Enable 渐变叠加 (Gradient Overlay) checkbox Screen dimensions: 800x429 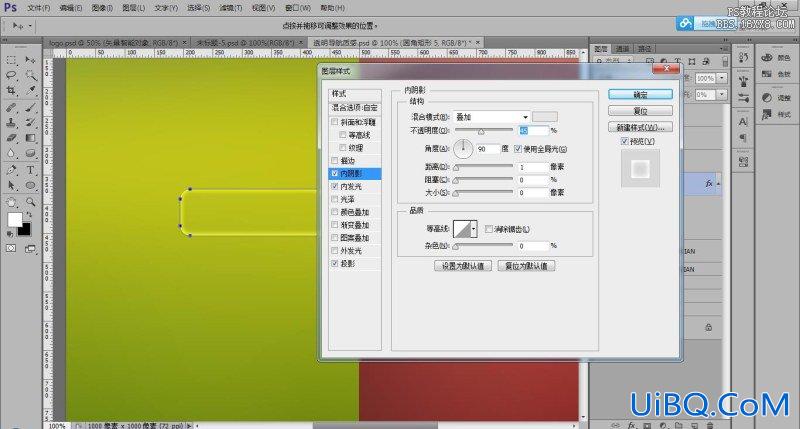tap(335, 225)
